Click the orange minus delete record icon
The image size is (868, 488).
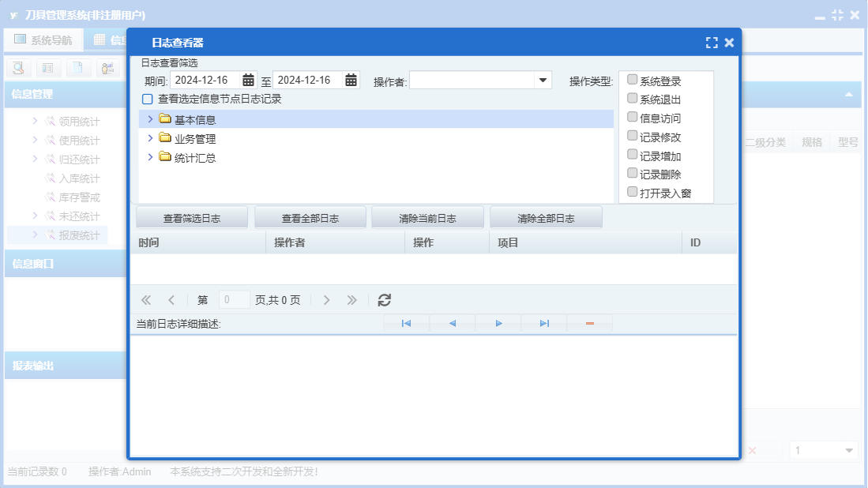590,323
